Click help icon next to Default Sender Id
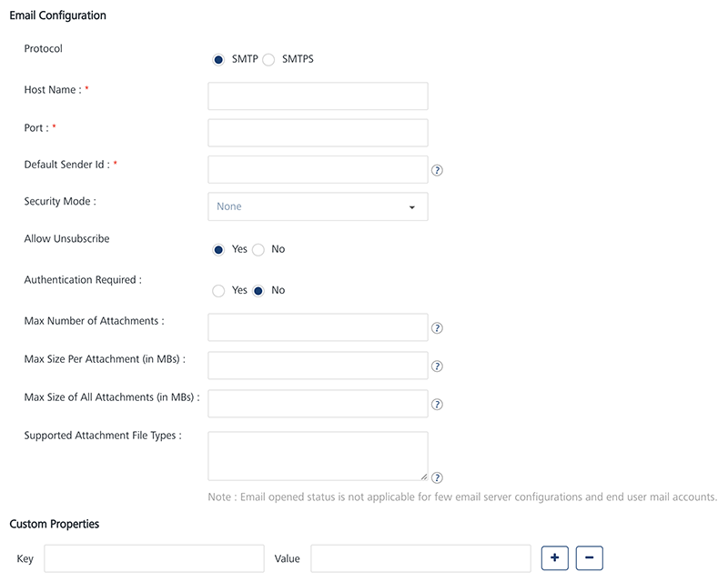 click(437, 170)
